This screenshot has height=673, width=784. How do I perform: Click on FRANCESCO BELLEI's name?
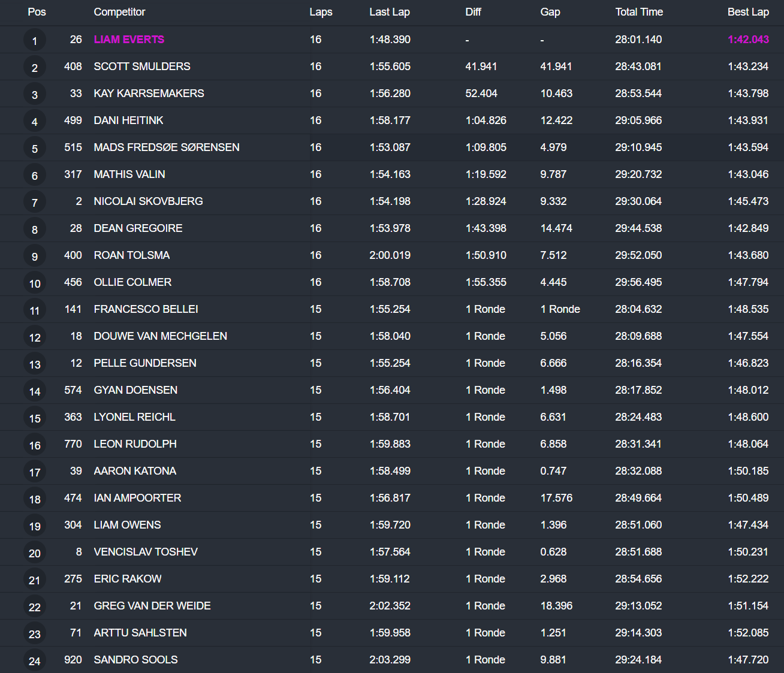[146, 309]
